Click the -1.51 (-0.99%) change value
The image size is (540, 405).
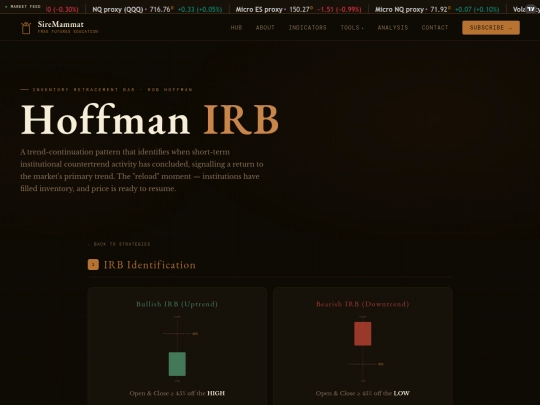pos(339,9)
